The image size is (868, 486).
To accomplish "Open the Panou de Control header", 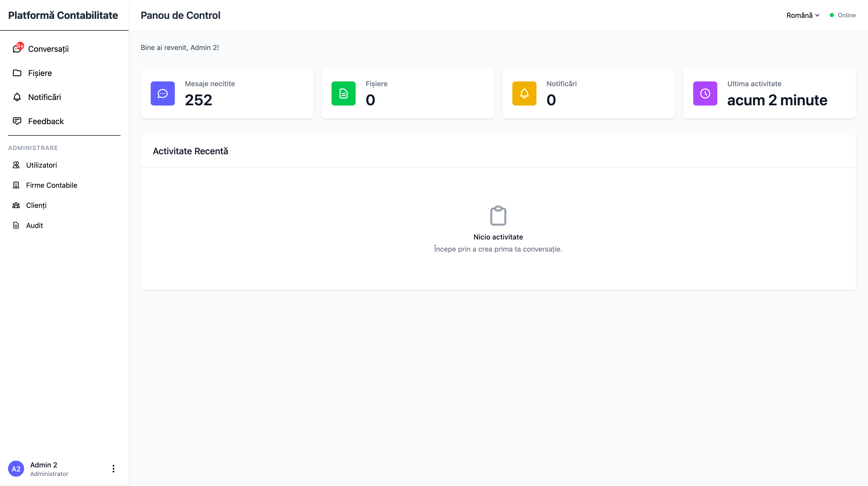I will [180, 15].
